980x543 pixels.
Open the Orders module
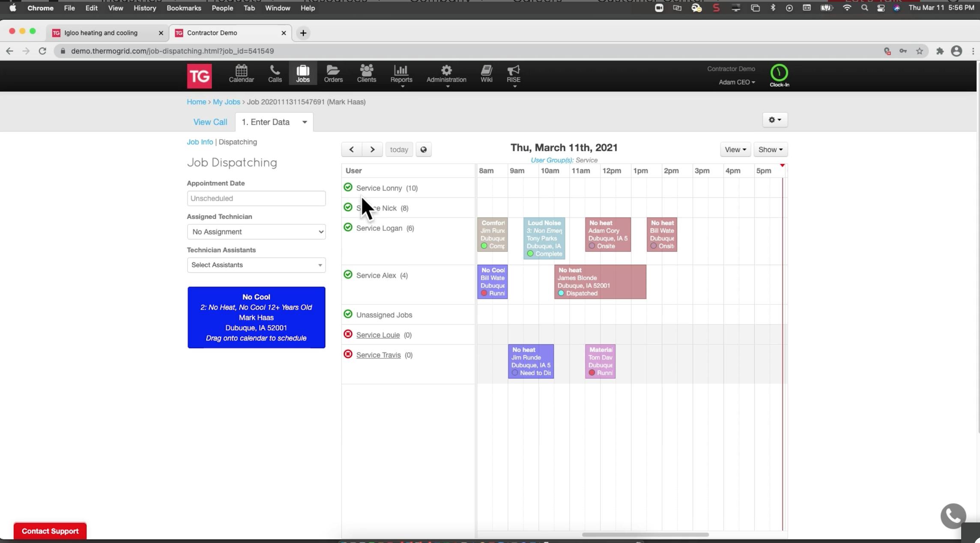click(x=333, y=74)
